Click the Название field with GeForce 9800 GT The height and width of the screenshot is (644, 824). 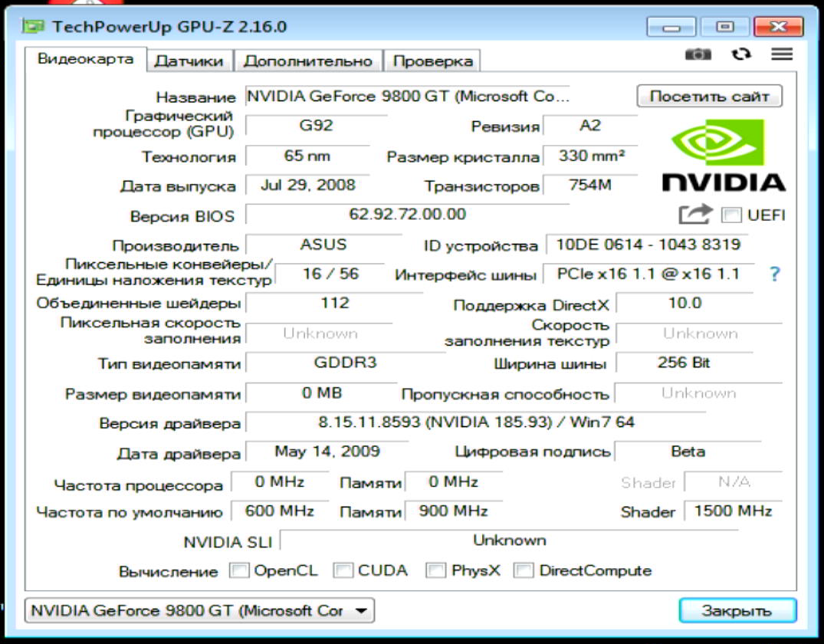pos(407,96)
